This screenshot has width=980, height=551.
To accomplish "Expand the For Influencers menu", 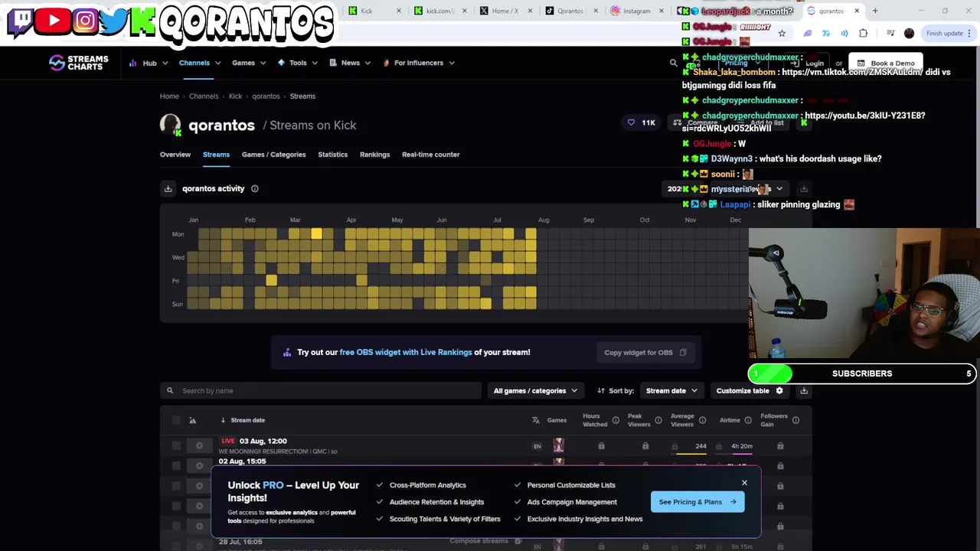I will tap(418, 63).
